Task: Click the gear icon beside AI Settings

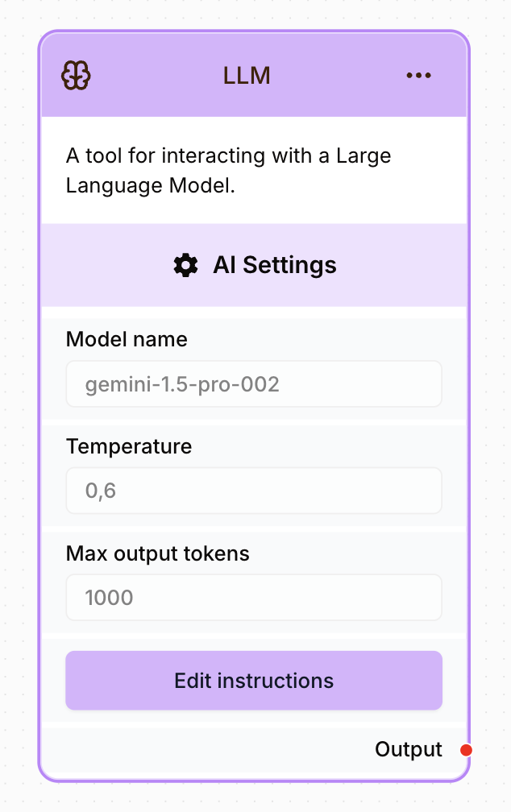Action: (x=185, y=265)
